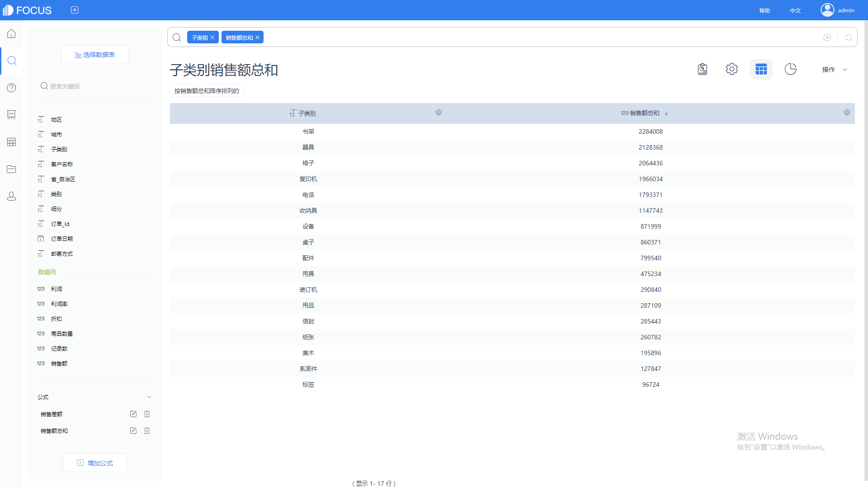
Task: Delete the 销售差额 formula
Action: (147, 414)
